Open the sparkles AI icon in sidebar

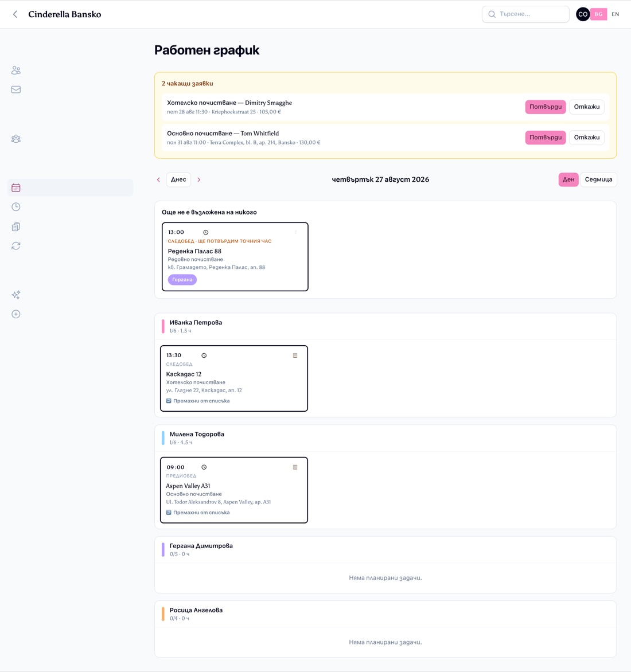click(16, 295)
